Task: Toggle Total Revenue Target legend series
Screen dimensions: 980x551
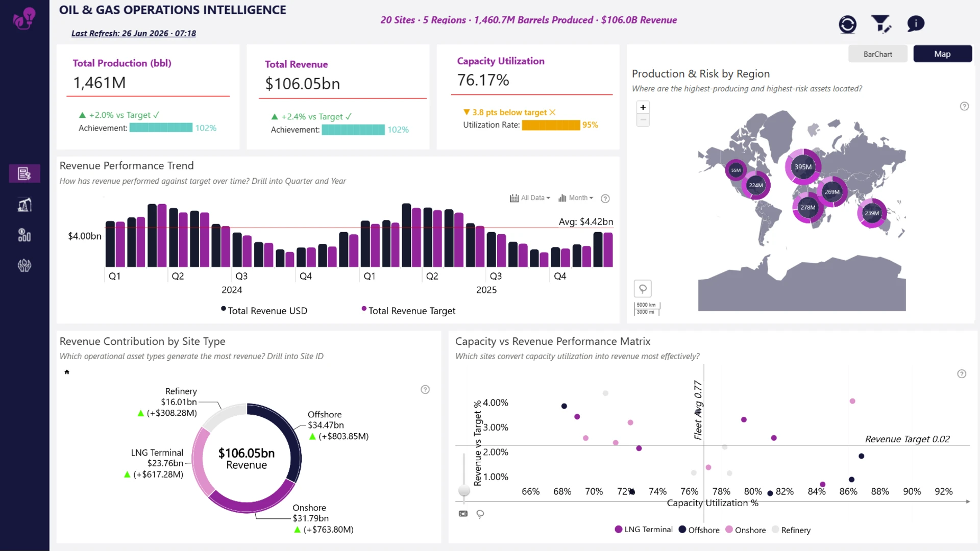Action: coord(408,311)
